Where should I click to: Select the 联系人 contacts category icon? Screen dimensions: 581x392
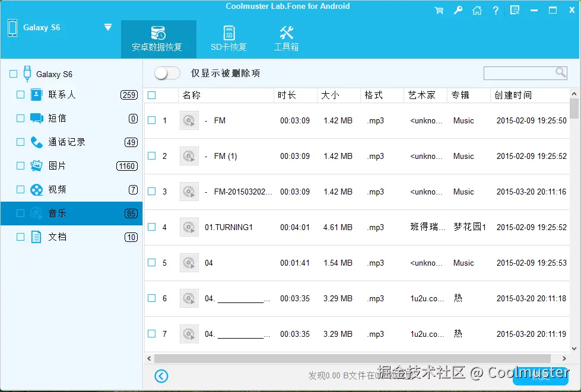[37, 94]
